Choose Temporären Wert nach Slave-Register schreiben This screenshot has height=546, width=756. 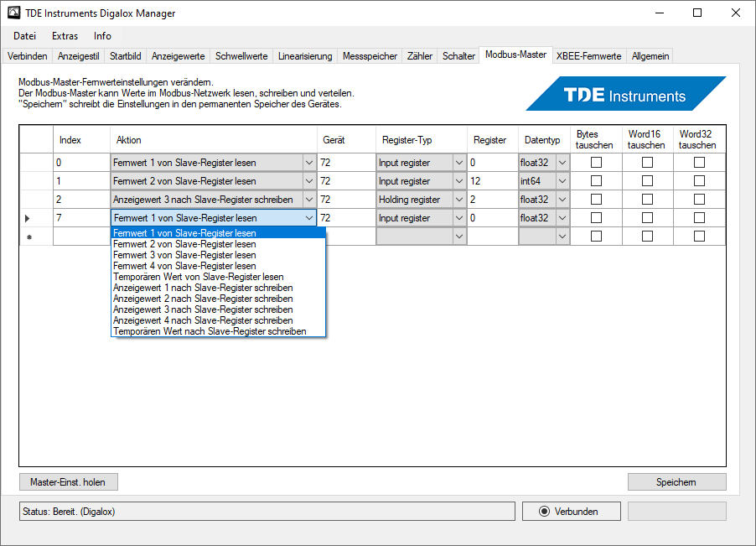coord(219,331)
